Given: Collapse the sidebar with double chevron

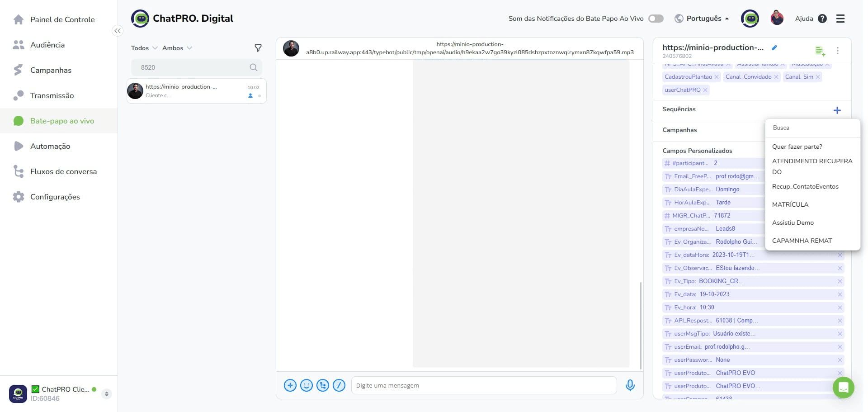Looking at the screenshot, I should (x=118, y=31).
